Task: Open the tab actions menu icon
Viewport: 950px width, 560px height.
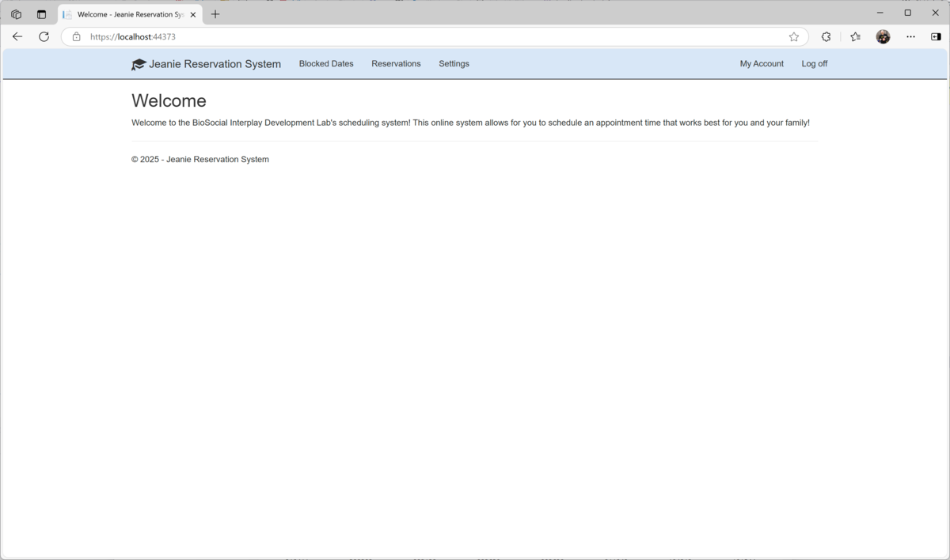Action: 41,14
